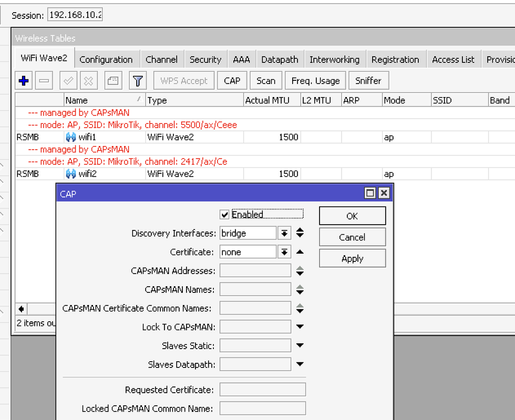Click the blue plus Add button
The height and width of the screenshot is (420, 515).
click(x=24, y=80)
